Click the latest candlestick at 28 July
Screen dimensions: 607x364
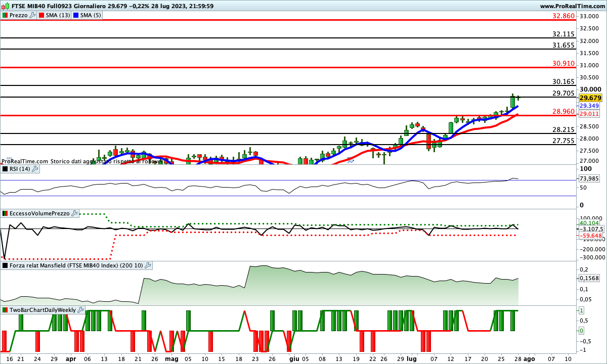pos(518,98)
